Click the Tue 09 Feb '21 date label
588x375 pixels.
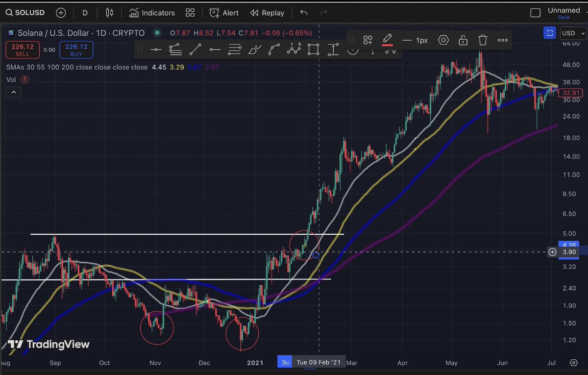click(318, 363)
